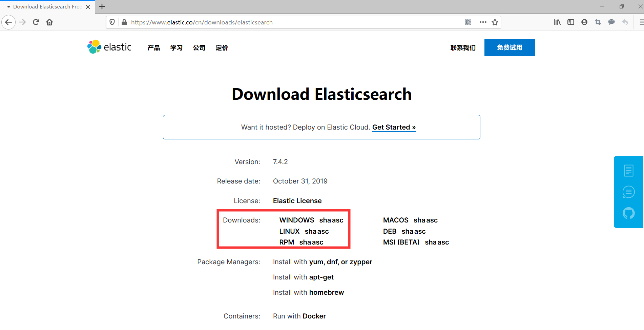Open sha link next to RPM
644x330 pixels.
[x=305, y=242]
